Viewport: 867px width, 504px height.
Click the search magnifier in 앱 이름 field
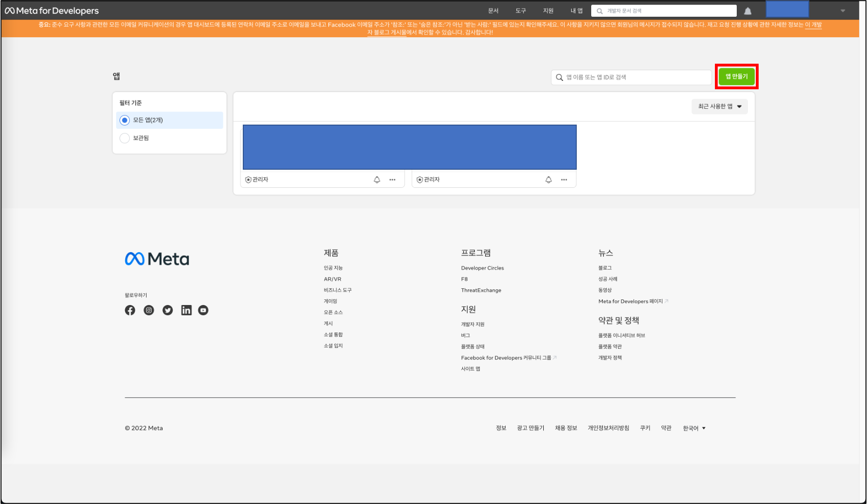tap(560, 77)
